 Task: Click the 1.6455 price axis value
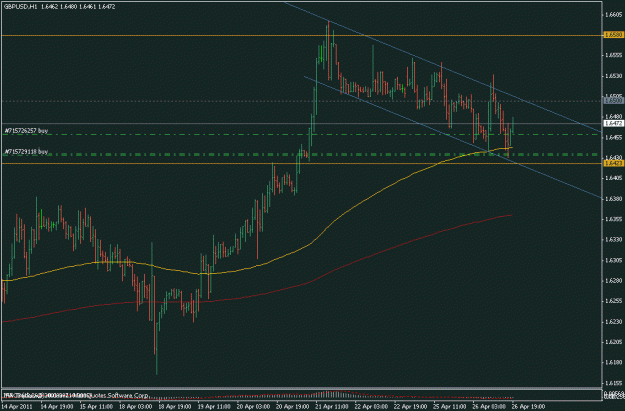point(613,137)
